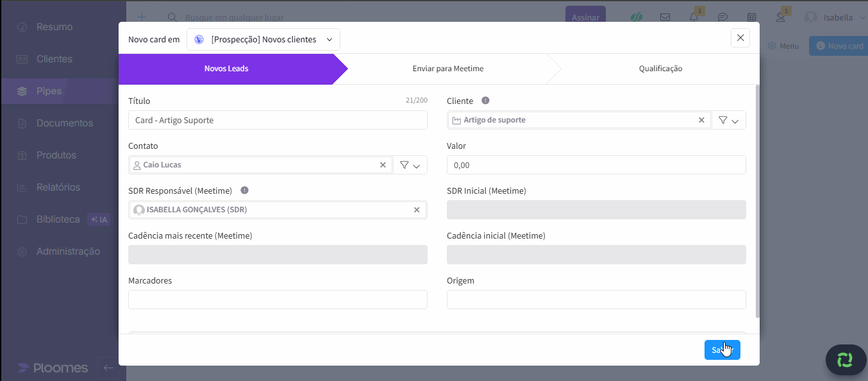The height and width of the screenshot is (381, 868).
Task: Click the Valor input field
Action: pyautogui.click(x=596, y=165)
